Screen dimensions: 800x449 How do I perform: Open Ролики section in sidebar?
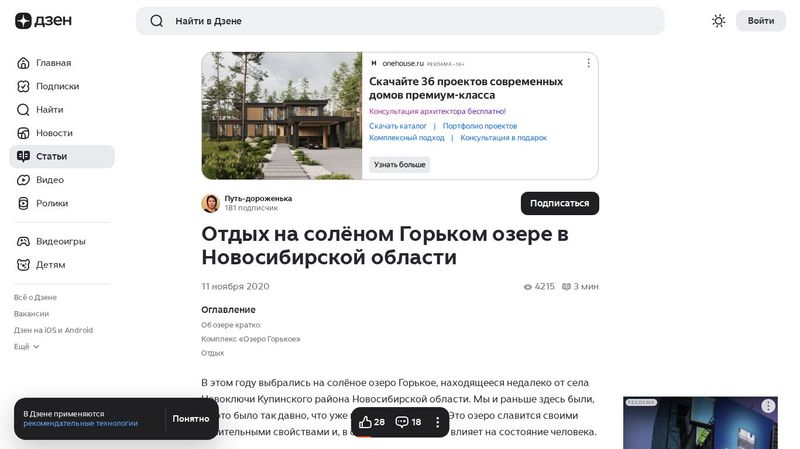click(51, 203)
